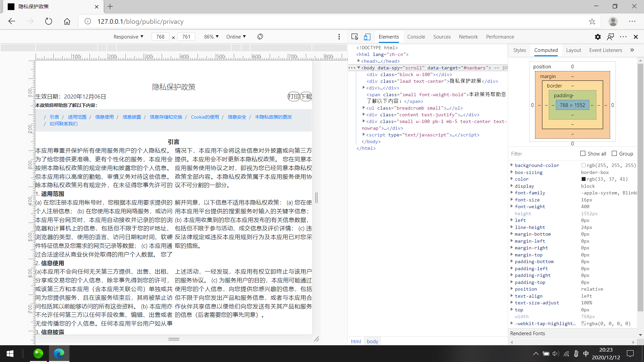This screenshot has height=362, width=644.
Task: Open network tray icon
Action: coord(567,354)
